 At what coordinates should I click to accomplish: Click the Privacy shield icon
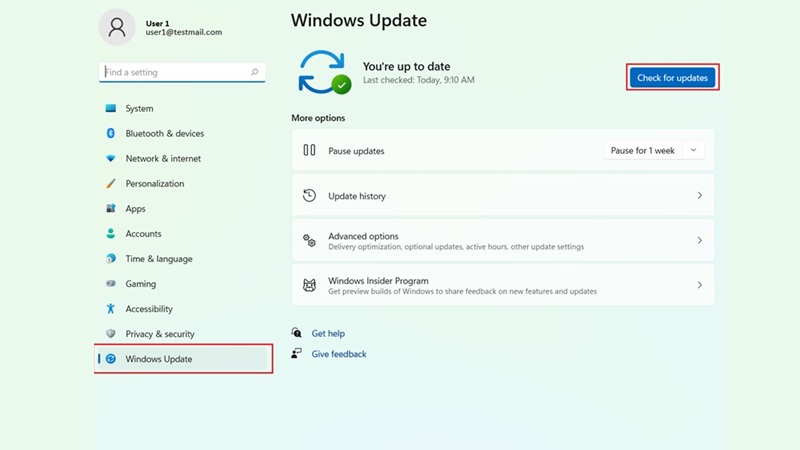click(111, 334)
